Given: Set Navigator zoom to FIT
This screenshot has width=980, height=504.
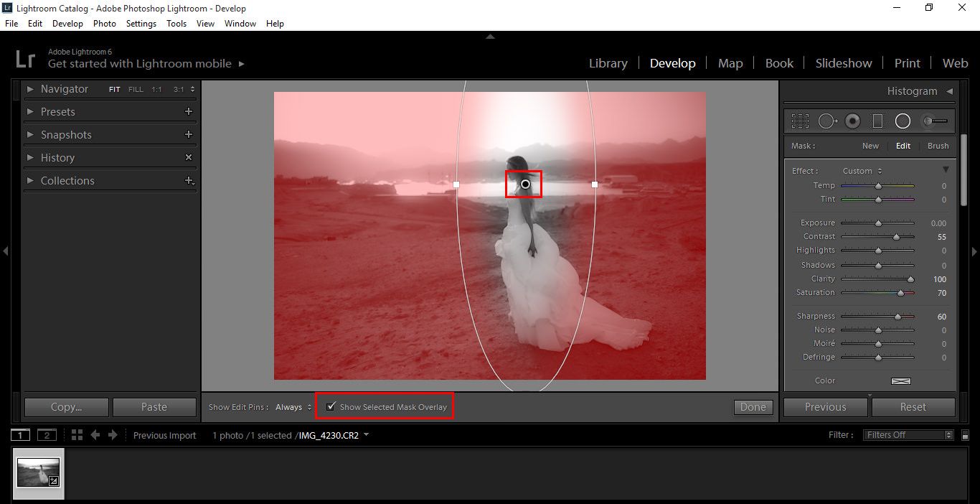Looking at the screenshot, I should [114, 90].
